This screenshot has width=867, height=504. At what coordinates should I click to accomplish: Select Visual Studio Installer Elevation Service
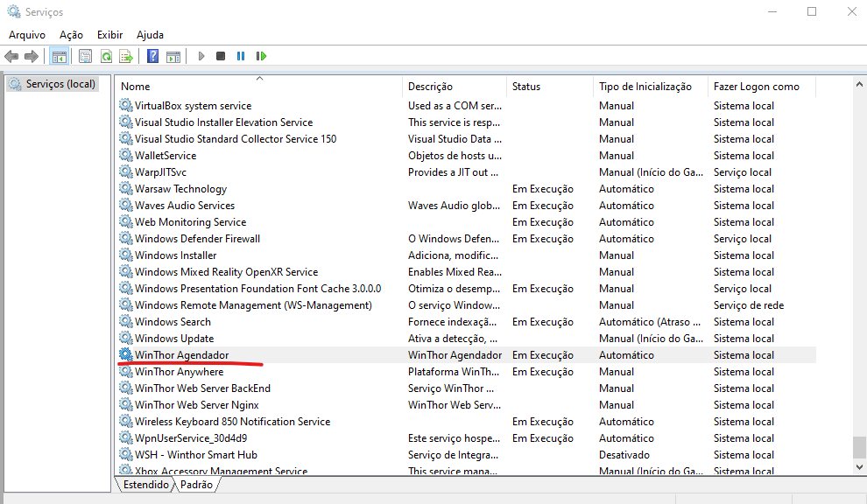point(223,122)
